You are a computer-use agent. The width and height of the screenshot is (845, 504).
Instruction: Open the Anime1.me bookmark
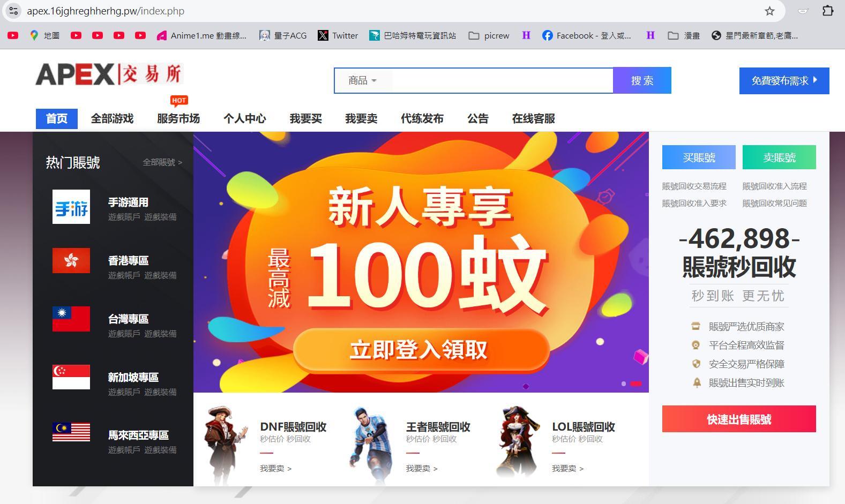coord(201,35)
